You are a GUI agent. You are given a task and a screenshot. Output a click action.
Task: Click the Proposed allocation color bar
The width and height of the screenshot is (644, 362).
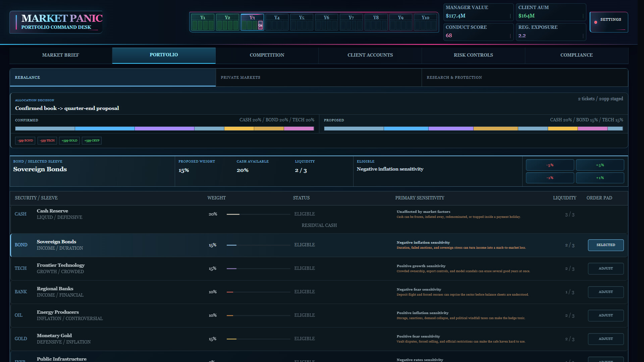coord(473,129)
